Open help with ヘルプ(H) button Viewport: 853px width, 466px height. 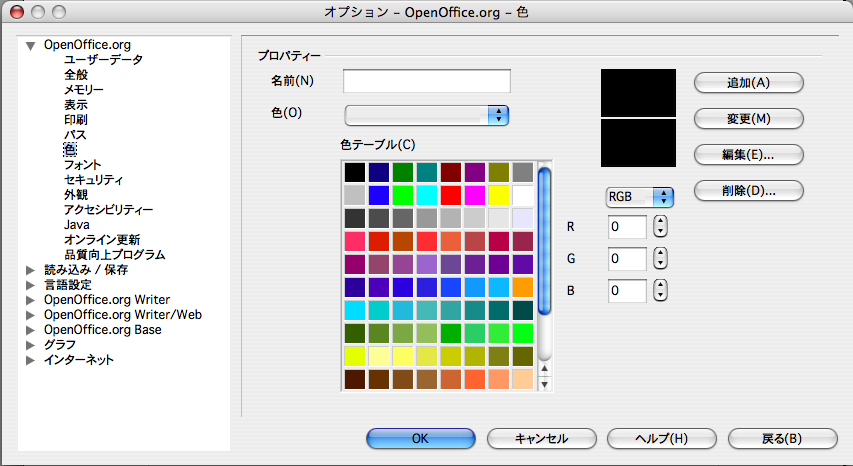click(662, 438)
